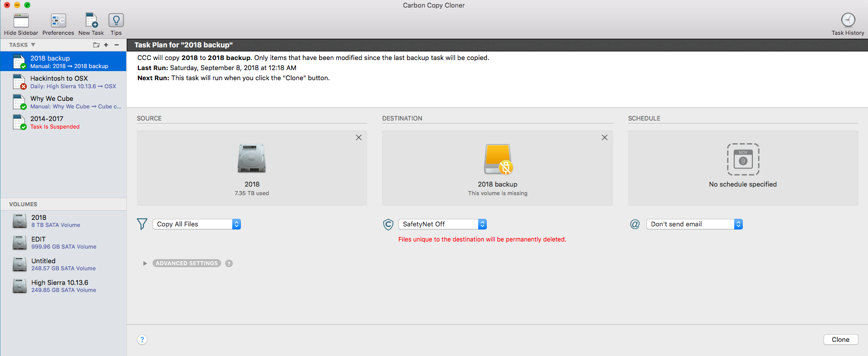Image resolution: width=868 pixels, height=356 pixels.
Task: Click "This volume is missing" text
Action: (498, 193)
